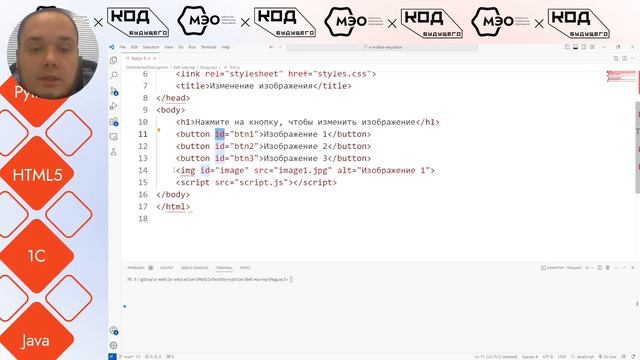The image size is (640, 360).
Task: Open the Manage gear icon
Action: pyautogui.click(x=113, y=345)
